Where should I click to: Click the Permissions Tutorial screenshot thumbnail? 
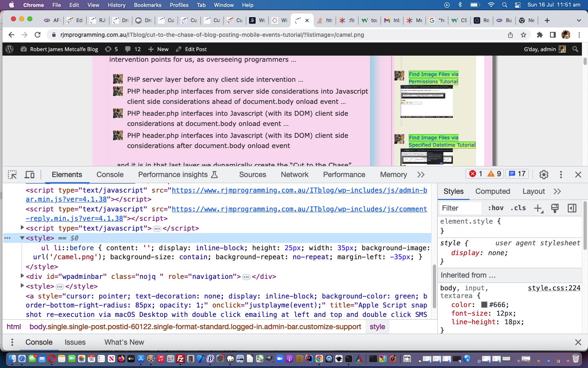coord(427,101)
